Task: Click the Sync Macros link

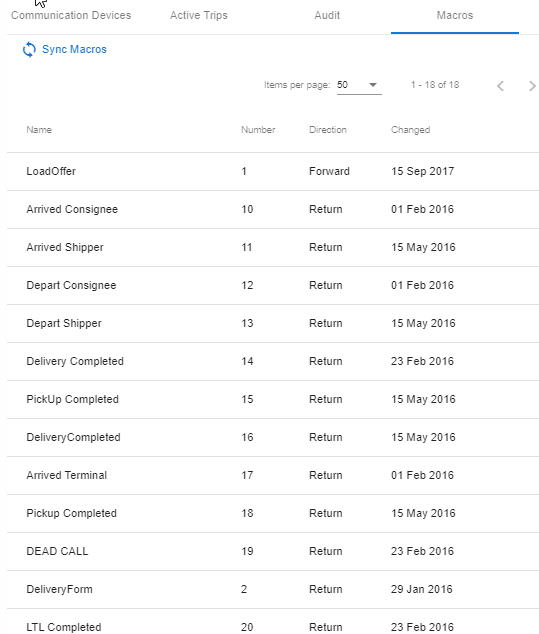Action: tap(74, 49)
